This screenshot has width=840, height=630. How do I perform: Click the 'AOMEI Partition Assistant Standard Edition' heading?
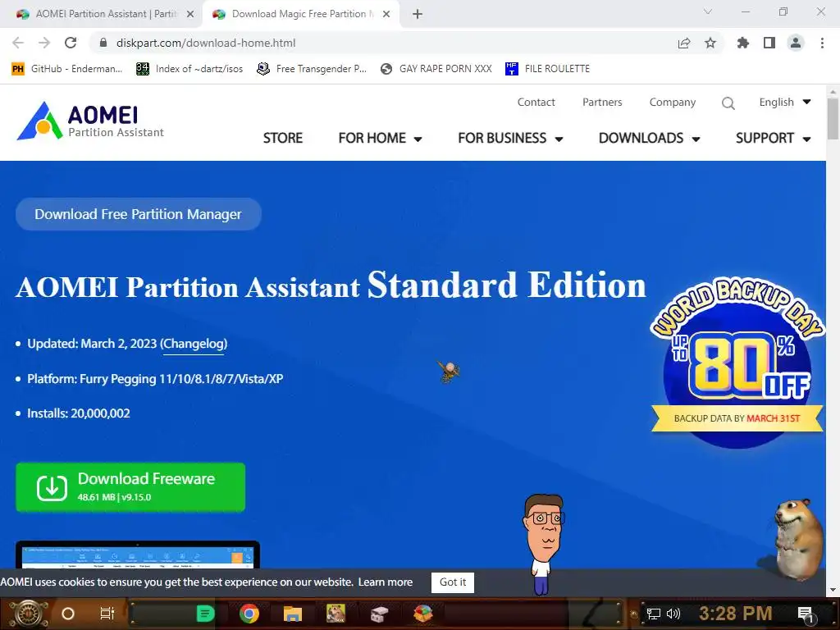point(331,285)
